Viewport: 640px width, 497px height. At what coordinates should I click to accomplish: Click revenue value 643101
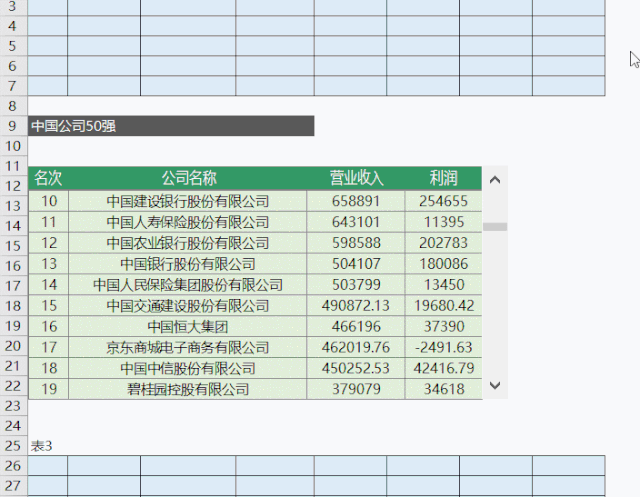pyautogui.click(x=356, y=222)
